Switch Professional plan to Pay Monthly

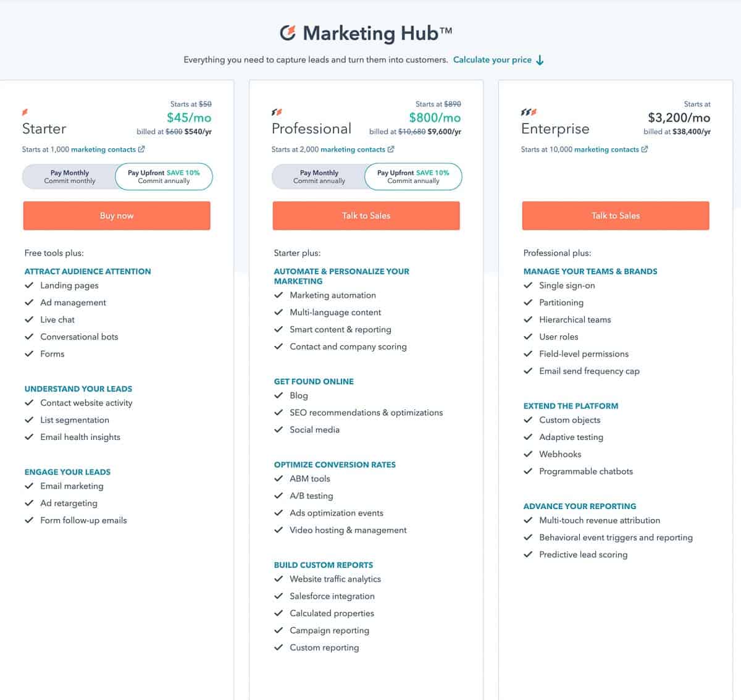tap(319, 177)
